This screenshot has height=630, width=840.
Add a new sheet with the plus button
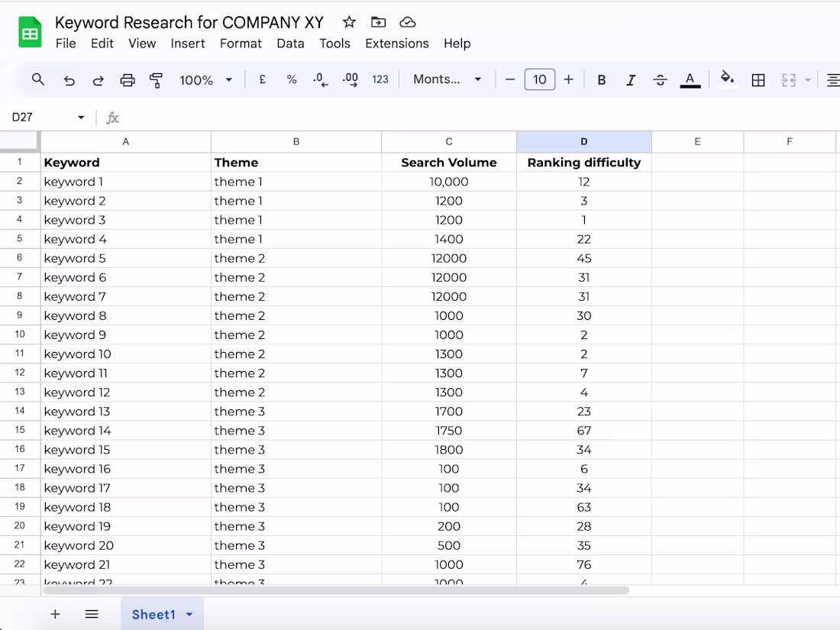point(55,614)
